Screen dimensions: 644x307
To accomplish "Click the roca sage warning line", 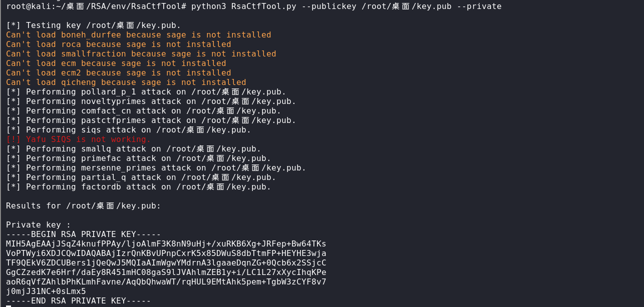I will coord(118,44).
